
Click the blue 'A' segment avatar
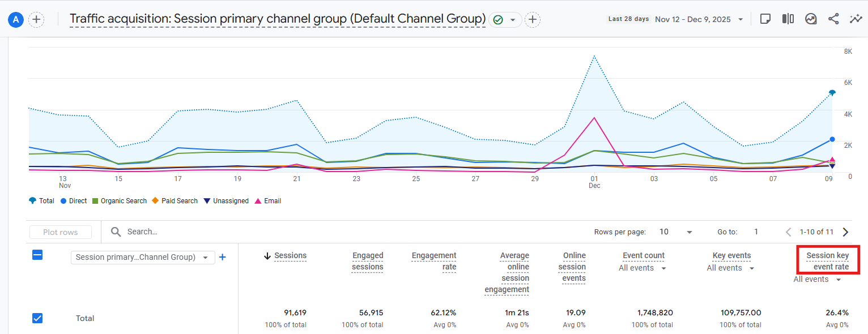point(15,20)
